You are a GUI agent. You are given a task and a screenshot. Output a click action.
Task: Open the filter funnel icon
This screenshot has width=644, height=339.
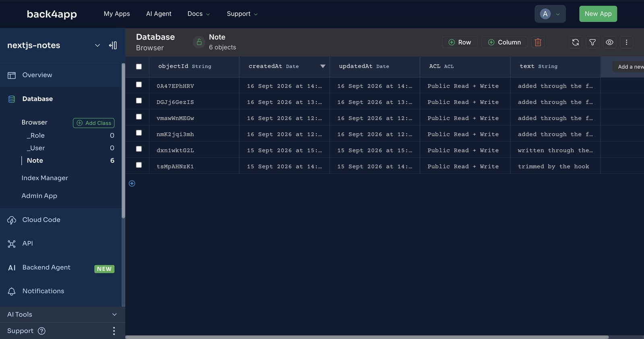click(592, 42)
